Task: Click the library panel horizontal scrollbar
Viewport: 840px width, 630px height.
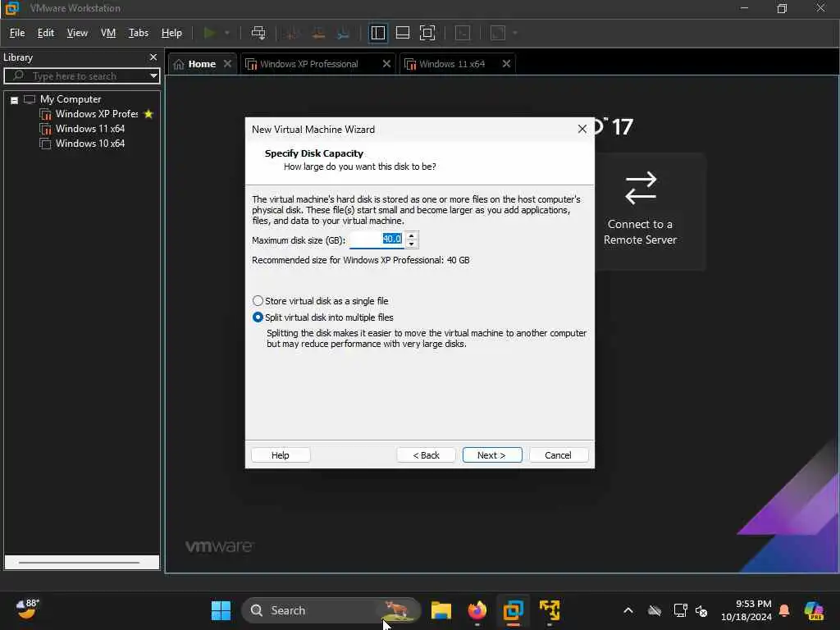Action: pyautogui.click(x=80, y=563)
